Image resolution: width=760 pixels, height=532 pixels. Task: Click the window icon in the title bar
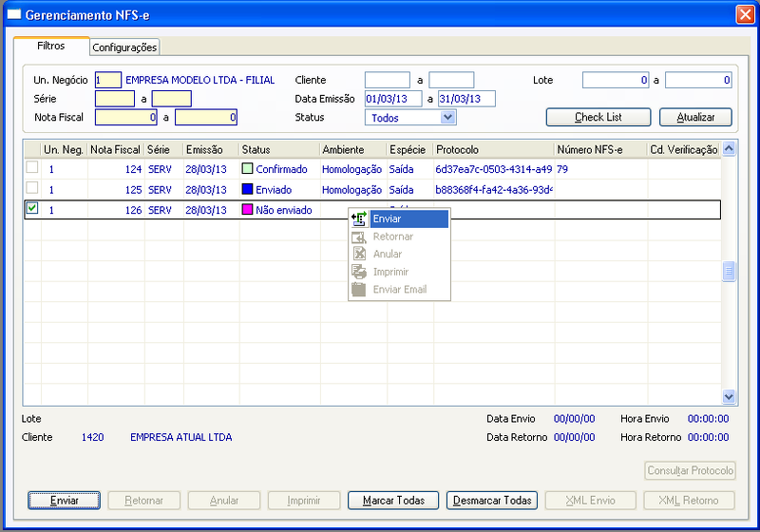click(x=14, y=14)
